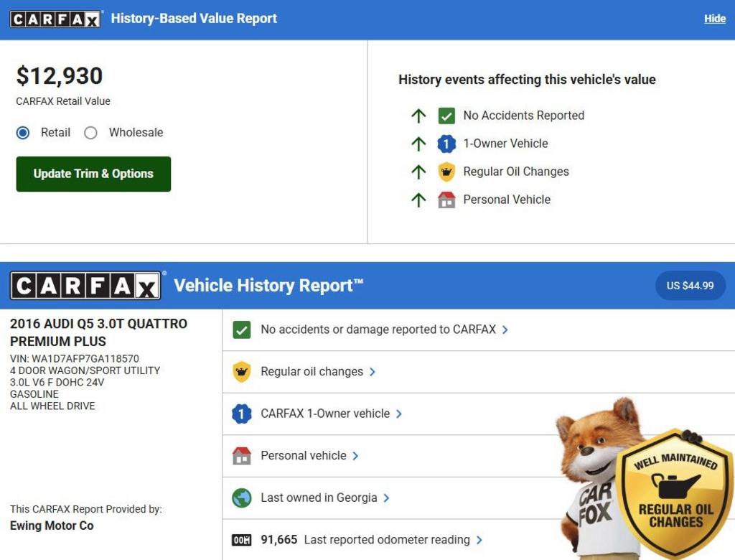This screenshot has width=735, height=560.
Task: Open CARFAX 1-Owner vehicle details
Action: click(331, 414)
